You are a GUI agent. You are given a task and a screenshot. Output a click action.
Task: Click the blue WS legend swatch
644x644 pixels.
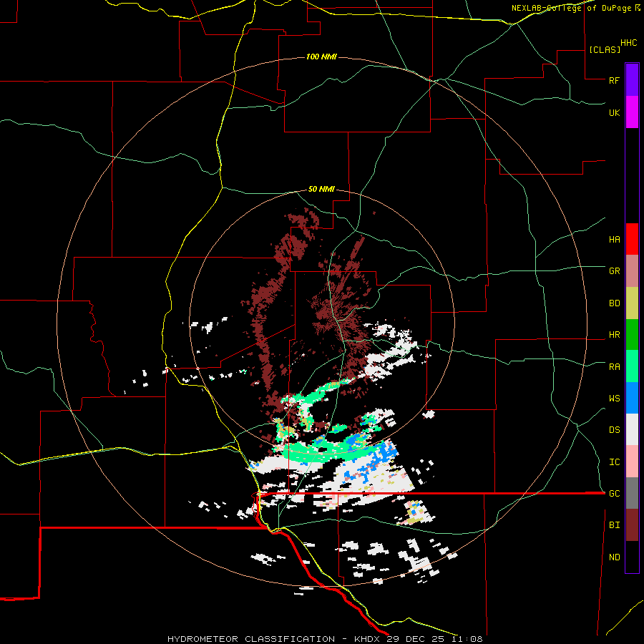[632, 398]
